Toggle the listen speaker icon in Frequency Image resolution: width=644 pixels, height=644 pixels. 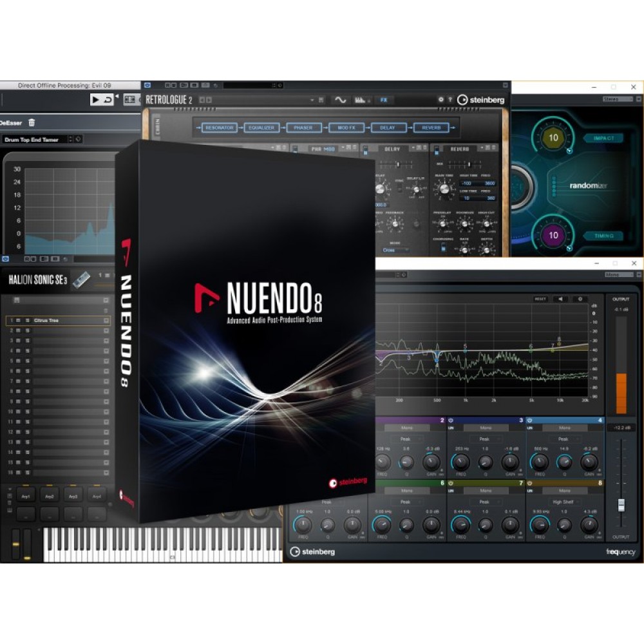(560, 299)
